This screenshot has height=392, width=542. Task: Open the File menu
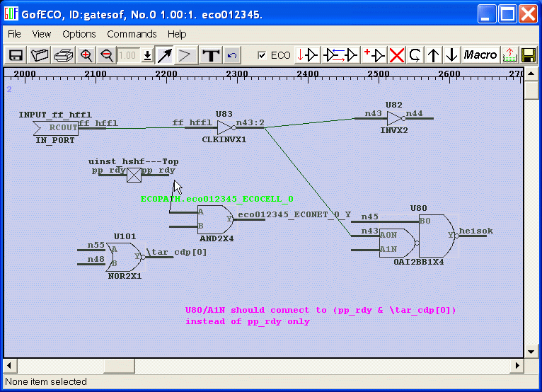click(x=14, y=34)
